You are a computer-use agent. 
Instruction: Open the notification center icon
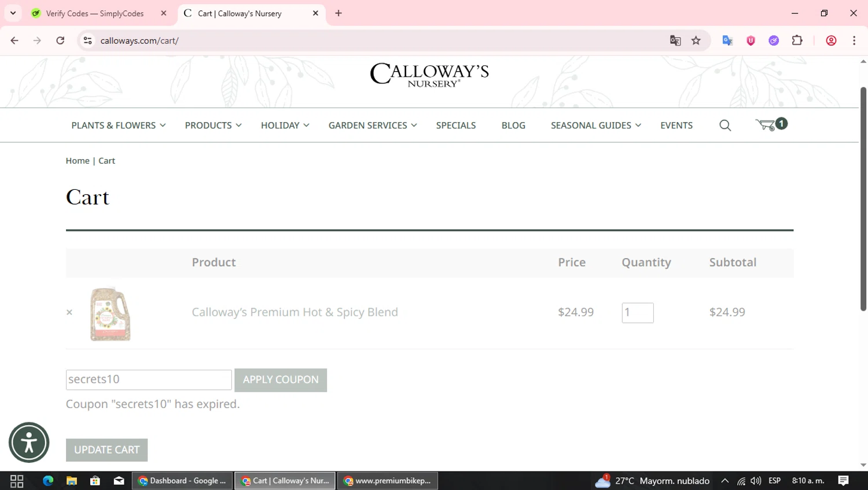[844, 481]
